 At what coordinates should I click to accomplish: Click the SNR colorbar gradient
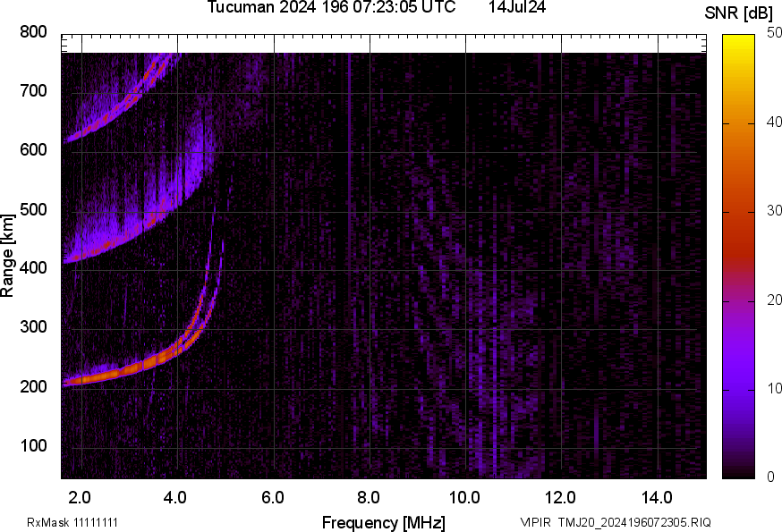click(739, 257)
